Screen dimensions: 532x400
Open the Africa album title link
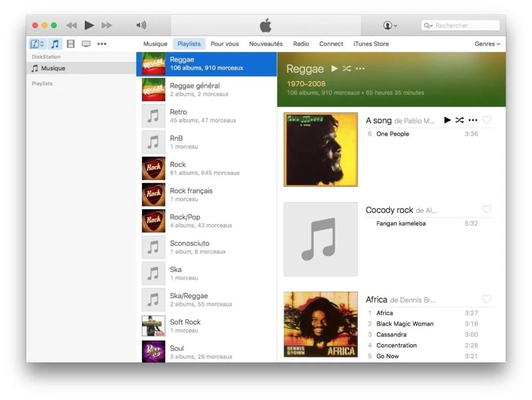click(x=377, y=300)
